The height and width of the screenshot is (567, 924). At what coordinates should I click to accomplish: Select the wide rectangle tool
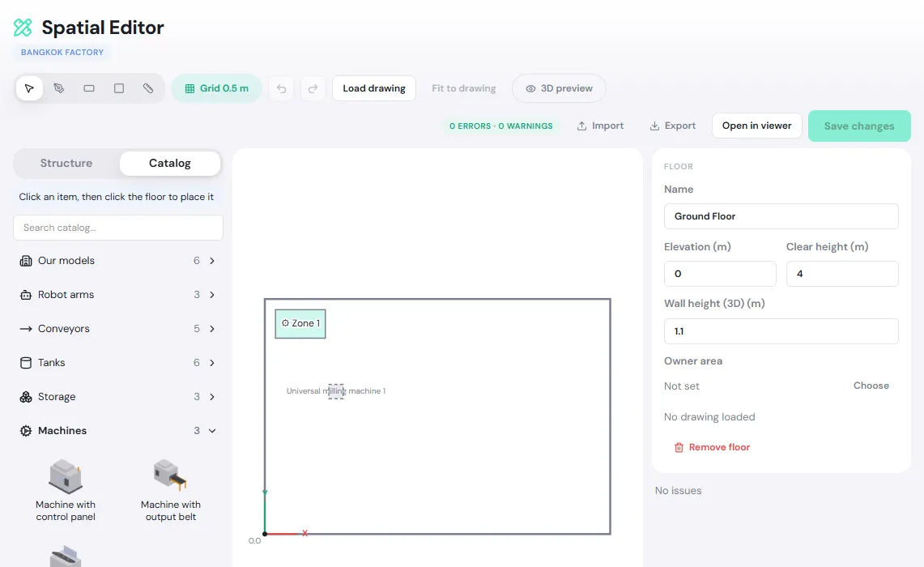pos(89,88)
